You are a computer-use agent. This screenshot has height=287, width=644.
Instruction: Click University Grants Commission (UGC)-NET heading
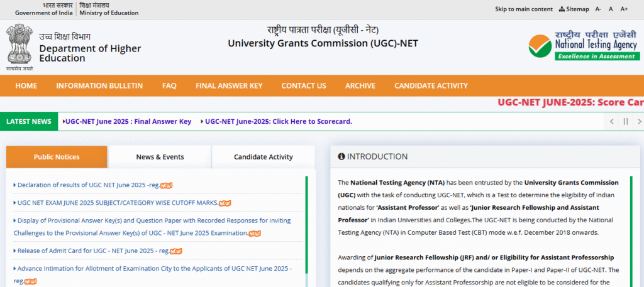tap(323, 43)
